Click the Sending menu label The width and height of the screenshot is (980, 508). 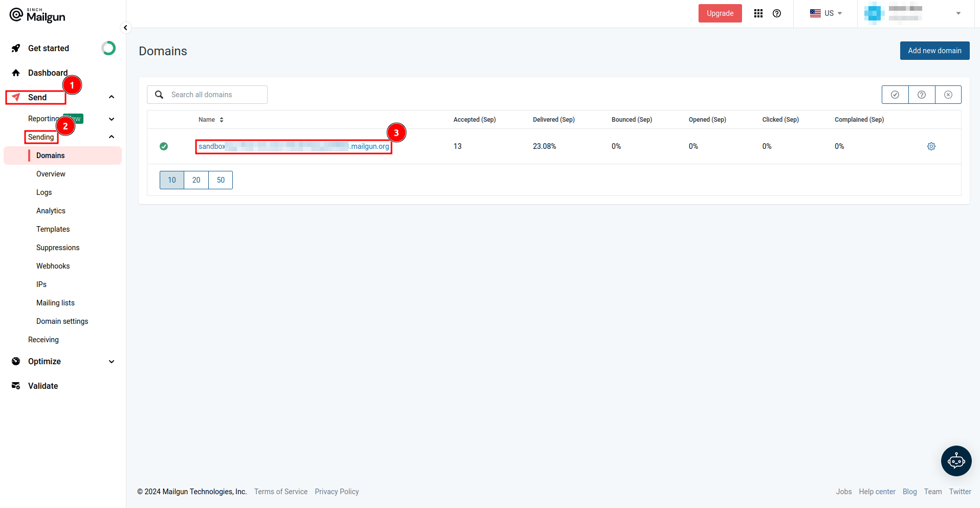pyautogui.click(x=41, y=137)
